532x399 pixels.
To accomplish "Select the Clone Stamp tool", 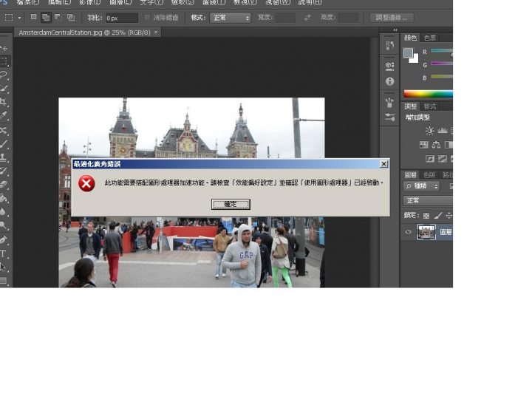I will 4,157.
